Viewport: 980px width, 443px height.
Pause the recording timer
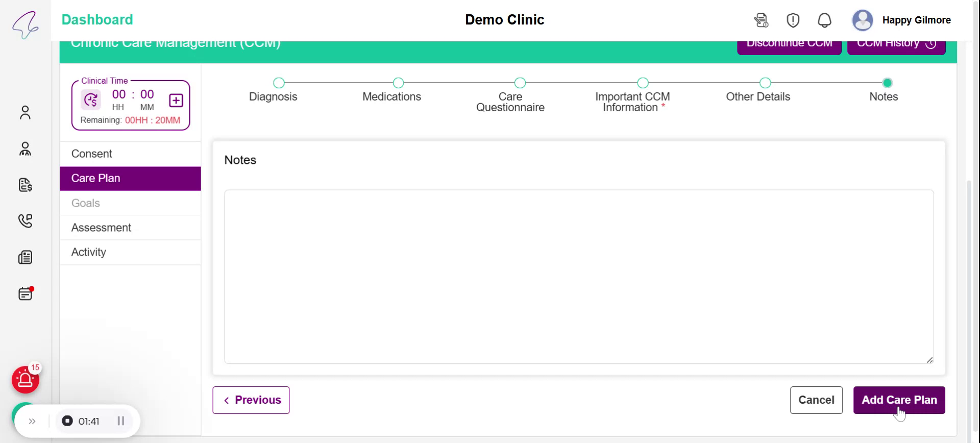[x=121, y=421]
